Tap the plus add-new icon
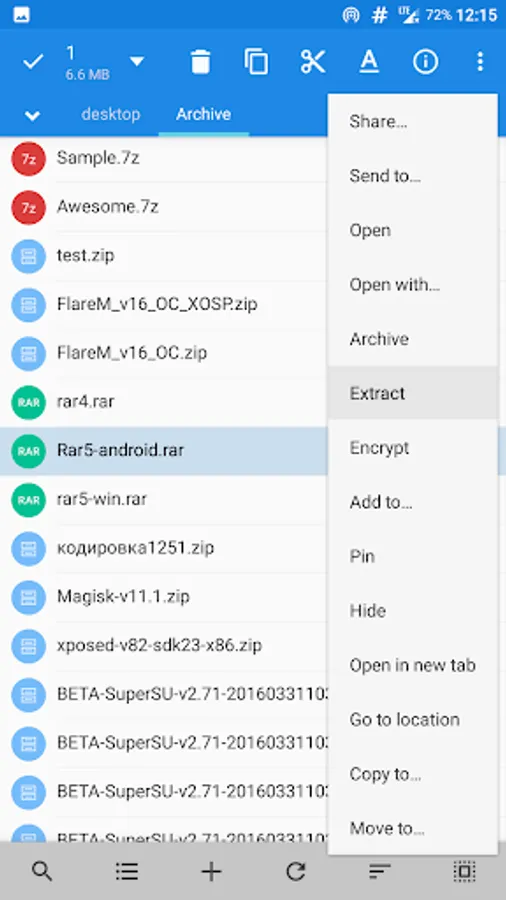 pyautogui.click(x=211, y=872)
